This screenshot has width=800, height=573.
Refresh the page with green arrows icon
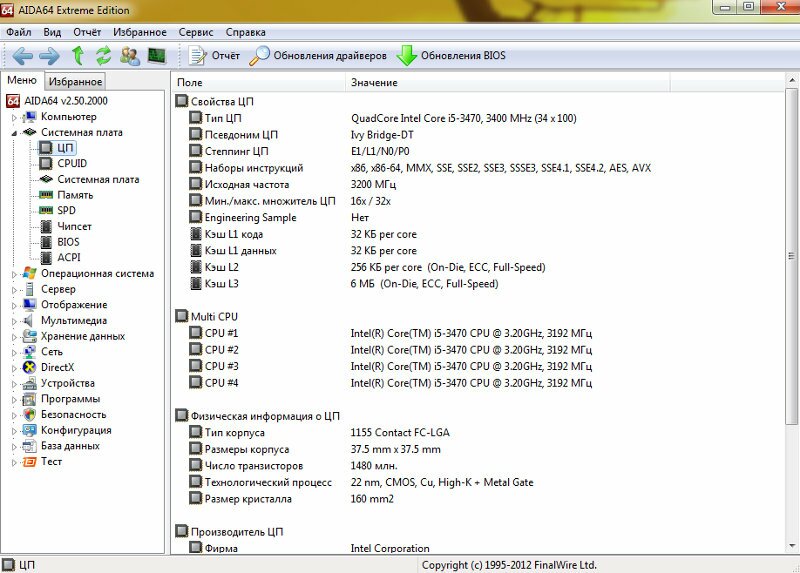pos(104,55)
